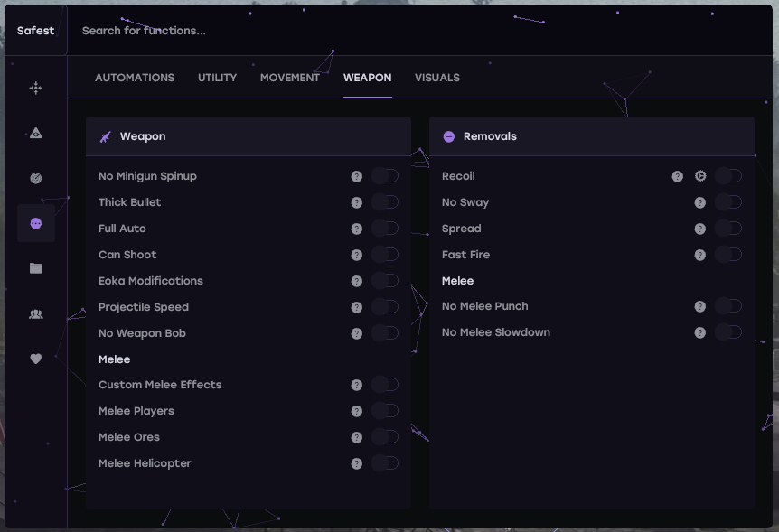Open Recoil settings gear icon

click(700, 176)
